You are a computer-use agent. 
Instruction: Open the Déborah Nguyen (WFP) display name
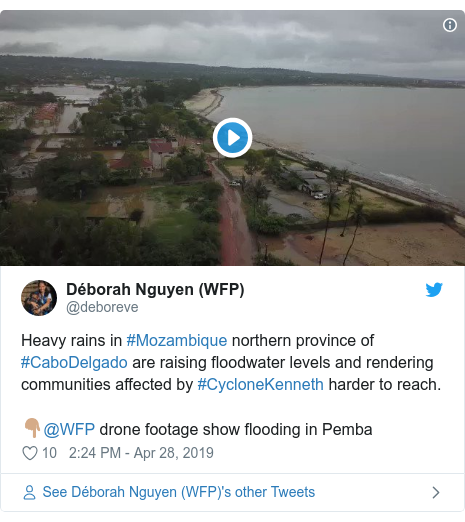155,289
